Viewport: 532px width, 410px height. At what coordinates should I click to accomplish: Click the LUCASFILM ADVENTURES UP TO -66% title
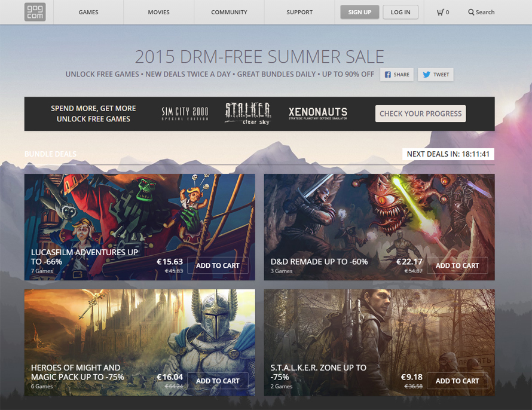click(x=84, y=257)
